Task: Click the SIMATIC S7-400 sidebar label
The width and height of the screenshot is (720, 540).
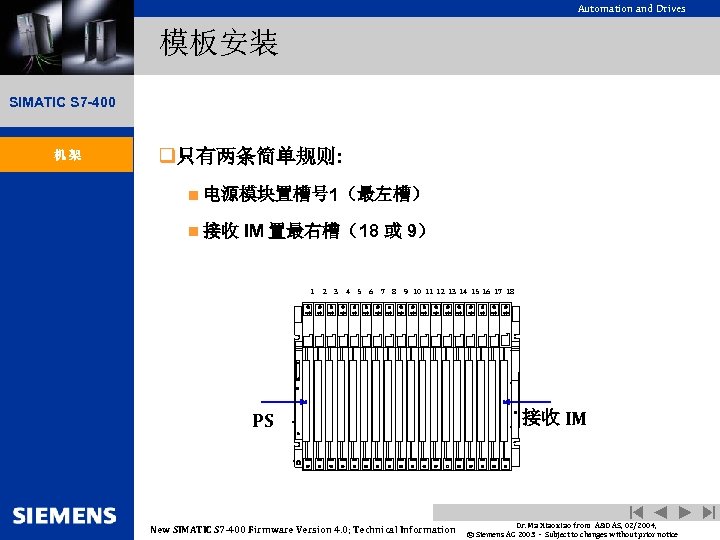Action: tap(62, 102)
